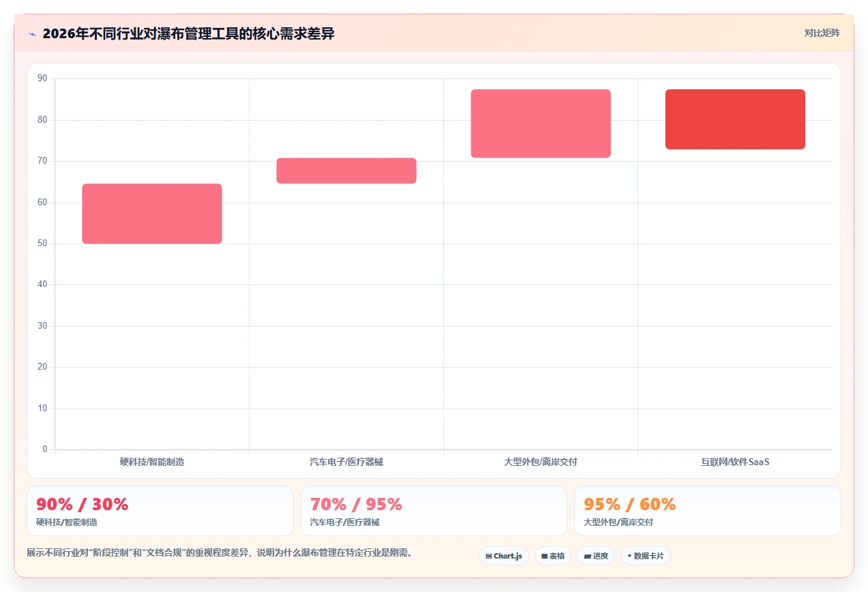Click the 数据卡片 tag chip
The image size is (868, 592).
pyautogui.click(x=645, y=556)
